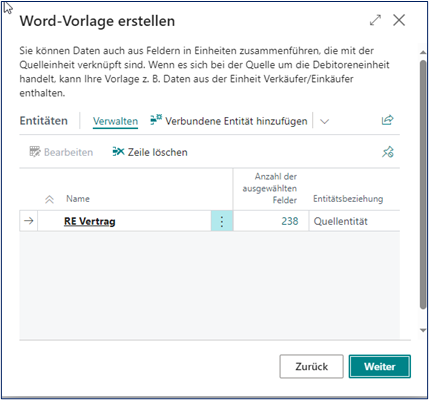
Task: Click the Entitäten section heading
Action: click(x=44, y=121)
